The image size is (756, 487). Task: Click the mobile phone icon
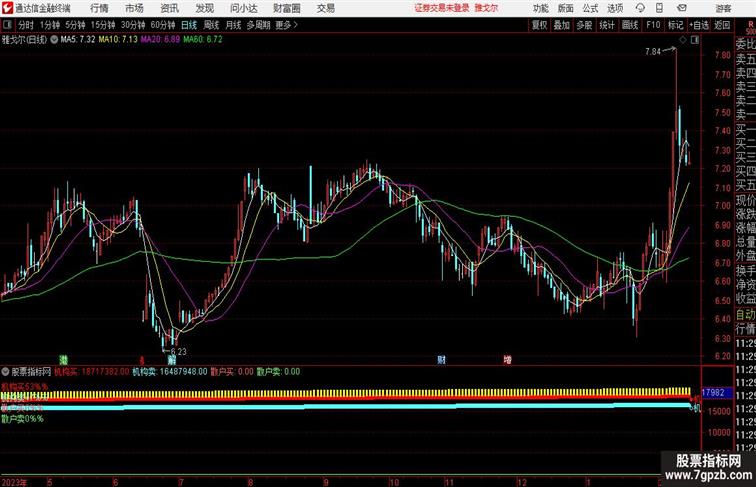660,8
